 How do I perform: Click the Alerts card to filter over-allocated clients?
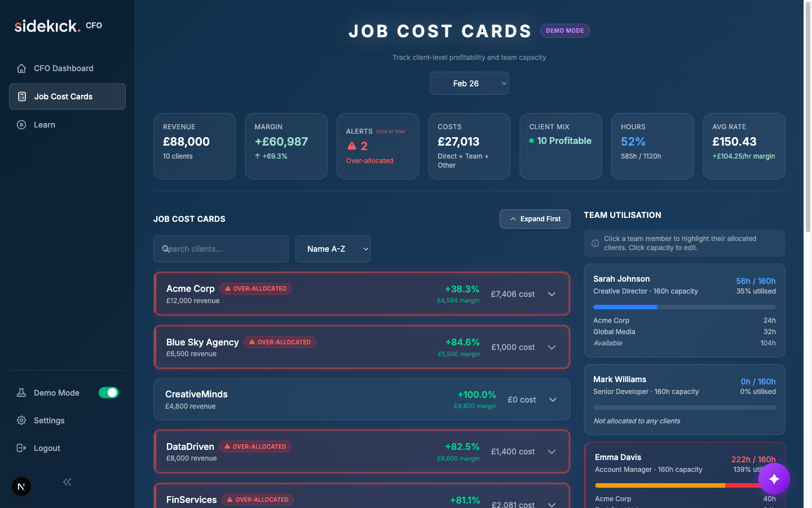pyautogui.click(x=378, y=146)
